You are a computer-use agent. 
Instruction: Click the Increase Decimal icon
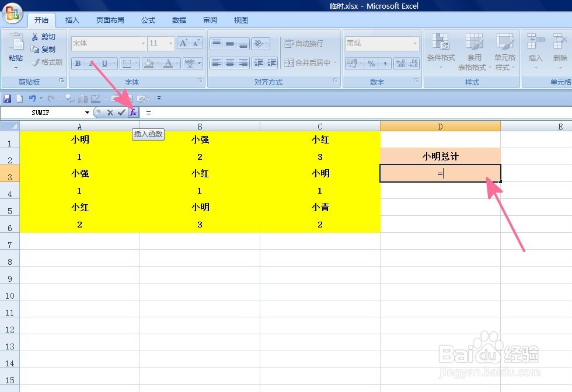[400, 64]
